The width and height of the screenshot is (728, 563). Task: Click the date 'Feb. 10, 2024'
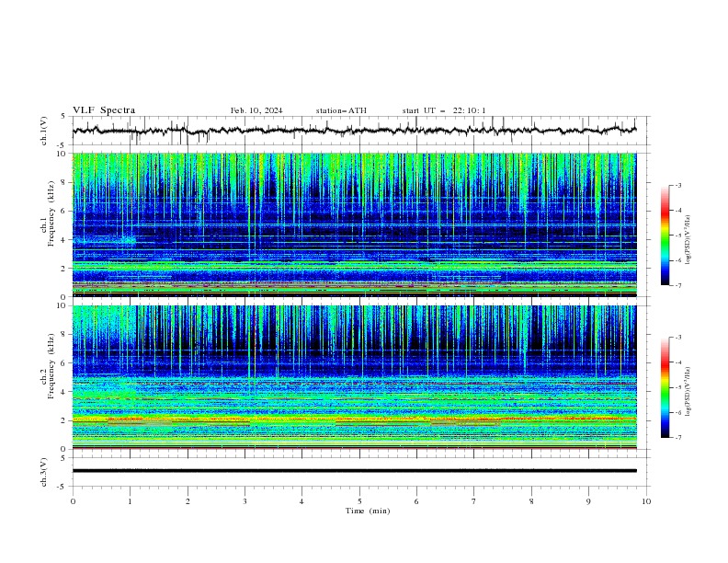[256, 110]
